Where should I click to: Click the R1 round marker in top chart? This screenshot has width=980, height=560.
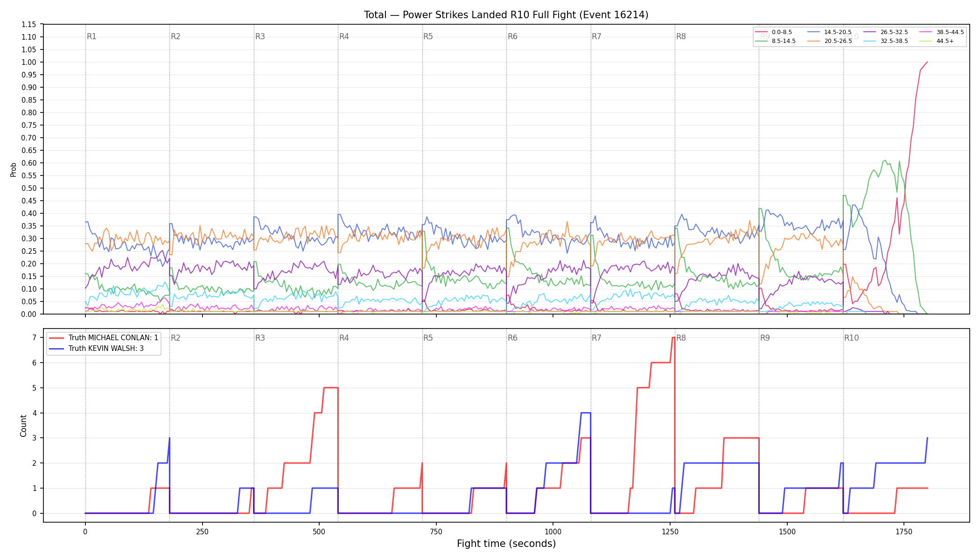pyautogui.click(x=91, y=36)
